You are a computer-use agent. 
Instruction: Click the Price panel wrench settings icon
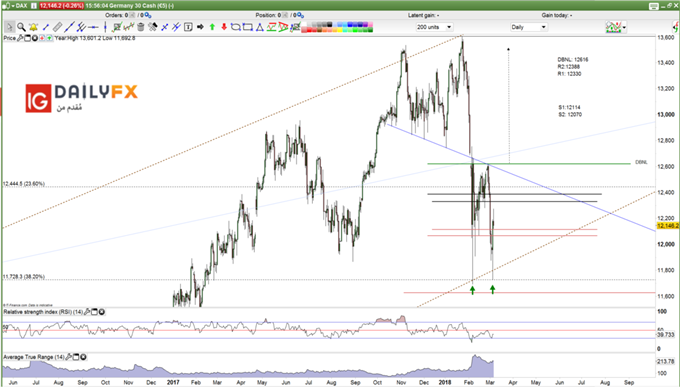click(x=20, y=38)
